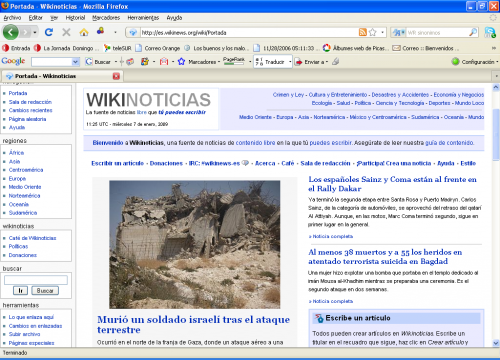
Task: Click the highlighter pen icon in Google toolbar
Action: [336, 61]
